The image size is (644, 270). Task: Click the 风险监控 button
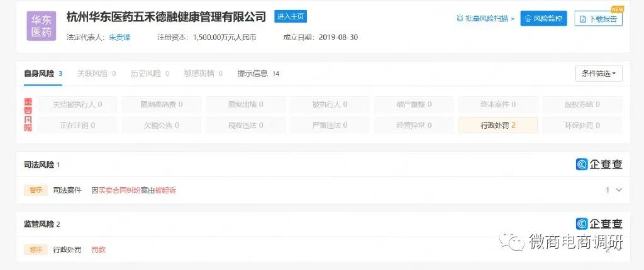coord(543,18)
